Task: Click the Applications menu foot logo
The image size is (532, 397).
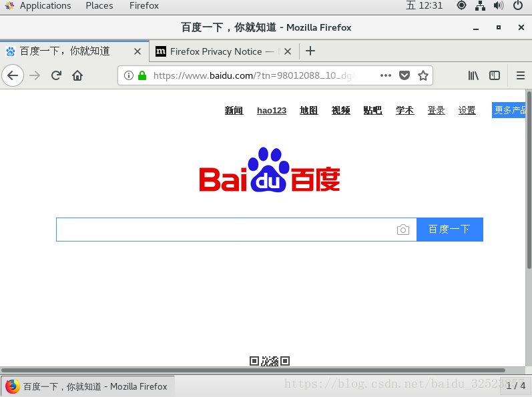Action: (x=10, y=5)
